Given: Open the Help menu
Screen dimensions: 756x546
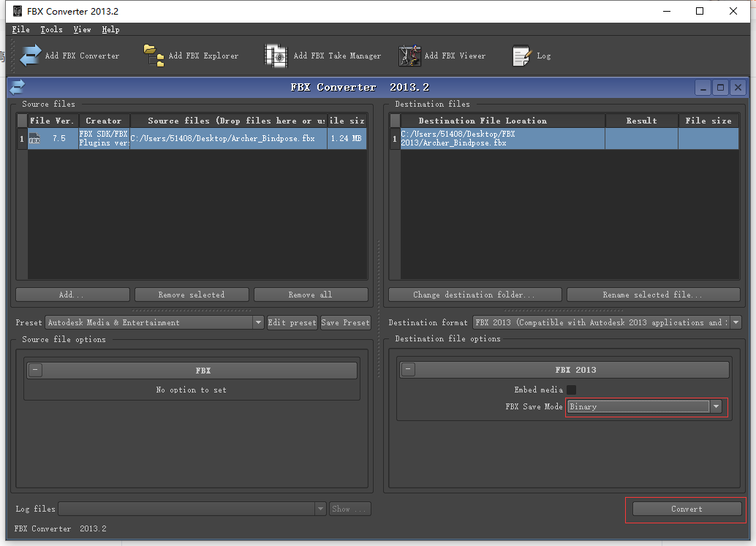Looking at the screenshot, I should pos(111,29).
